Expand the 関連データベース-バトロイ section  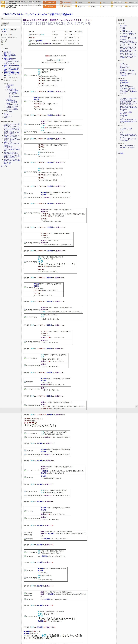2,78
